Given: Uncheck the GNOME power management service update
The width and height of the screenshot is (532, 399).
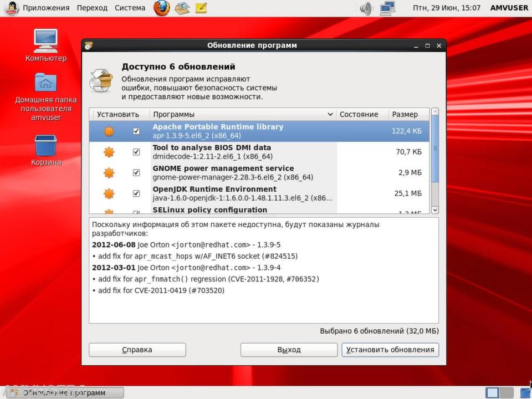Looking at the screenshot, I should click(x=136, y=173).
